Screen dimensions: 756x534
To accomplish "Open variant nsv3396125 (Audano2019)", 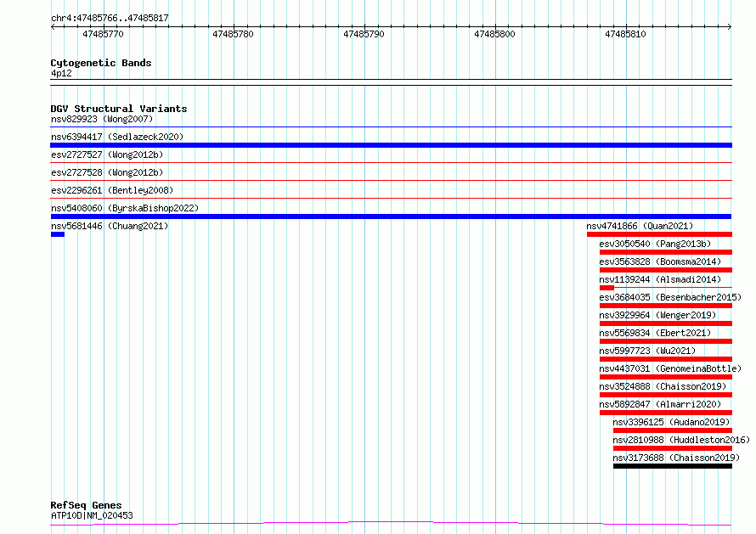I will click(671, 422).
